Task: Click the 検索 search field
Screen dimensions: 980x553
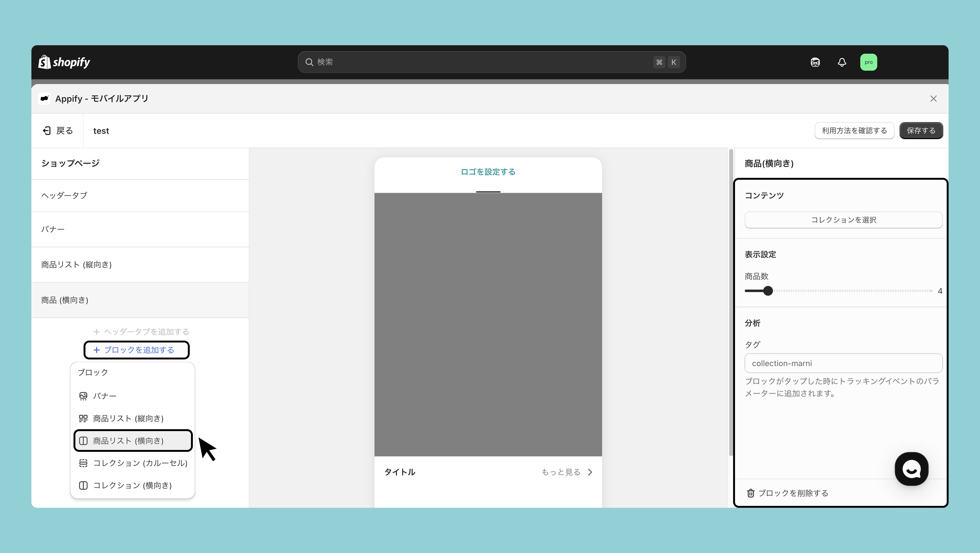Action: 492,62
